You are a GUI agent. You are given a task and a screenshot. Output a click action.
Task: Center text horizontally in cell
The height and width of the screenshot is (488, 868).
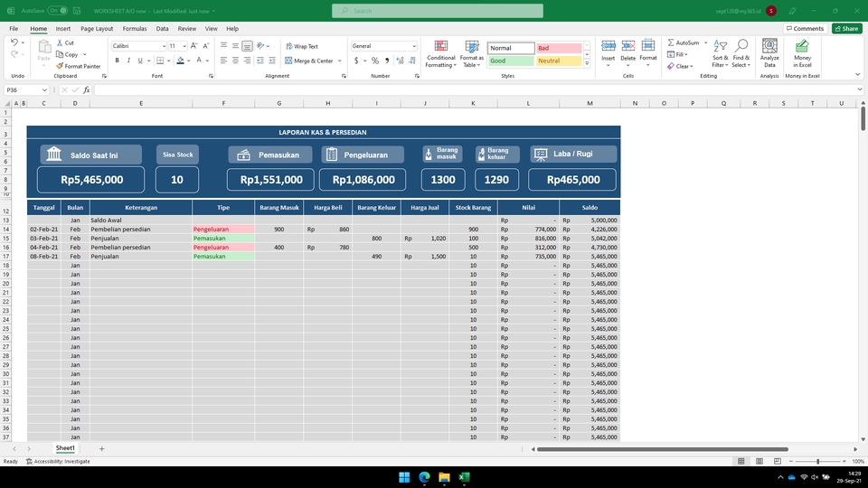click(235, 61)
